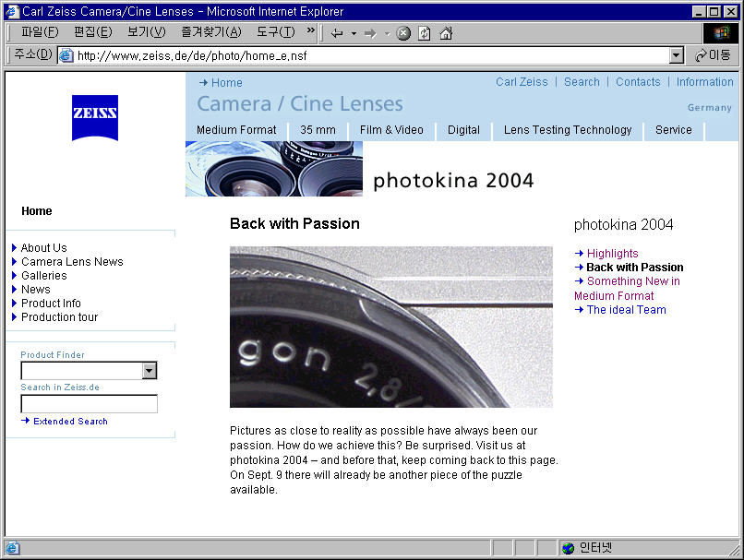The width and height of the screenshot is (744, 560).
Task: Select the Medium Format tab
Action: (x=236, y=130)
